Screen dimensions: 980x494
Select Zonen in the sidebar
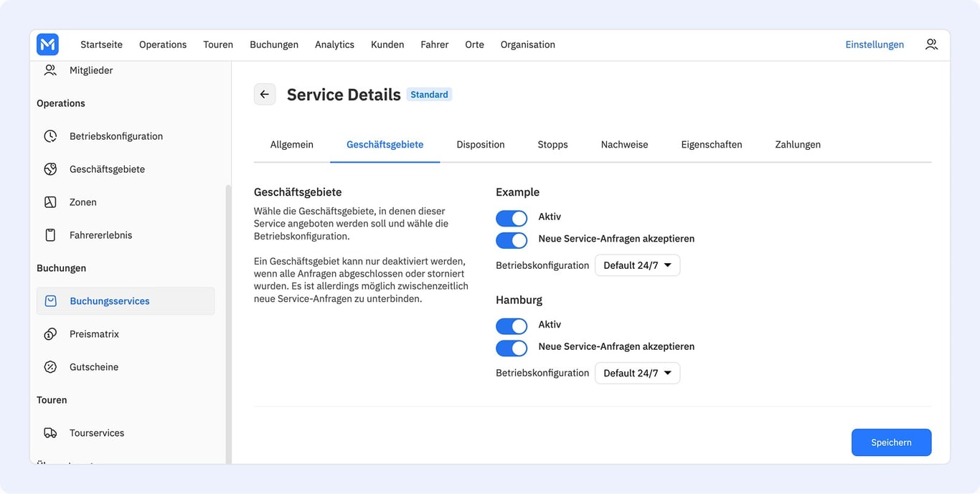pyautogui.click(x=126, y=202)
